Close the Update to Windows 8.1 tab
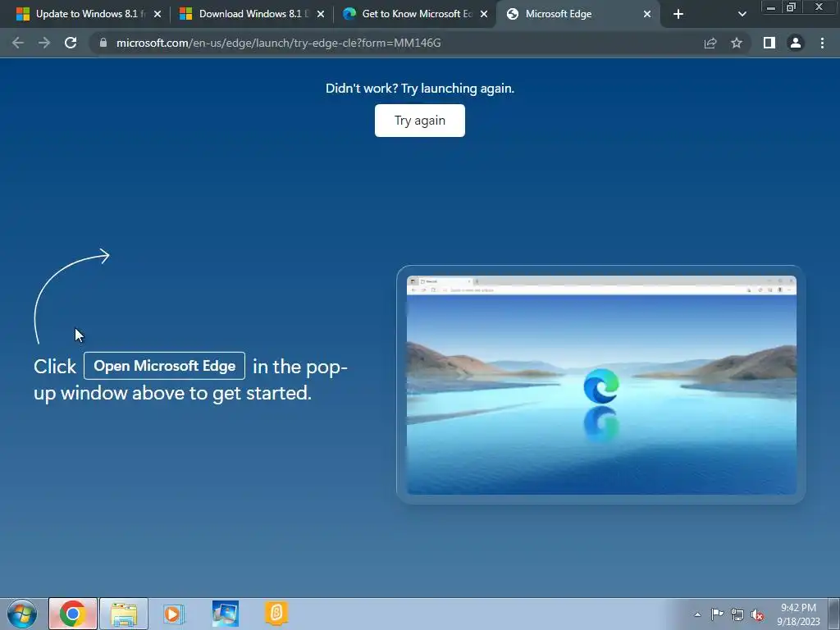 (x=157, y=15)
